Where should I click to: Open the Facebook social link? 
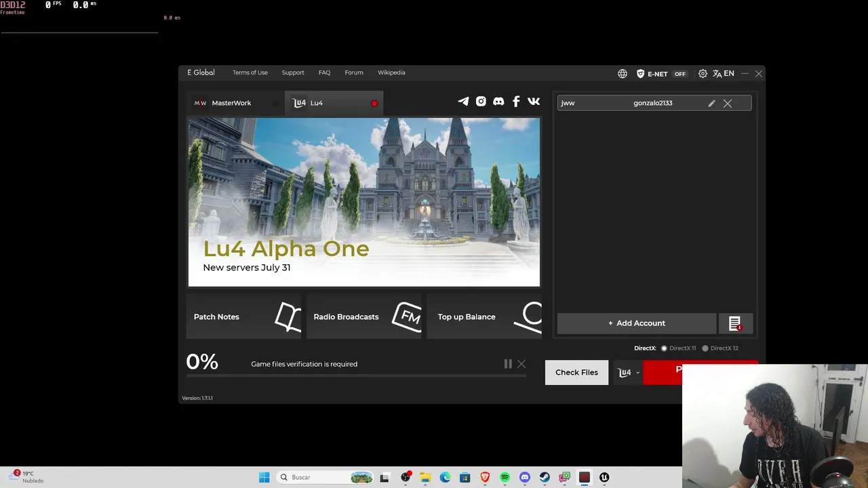pyautogui.click(x=516, y=102)
